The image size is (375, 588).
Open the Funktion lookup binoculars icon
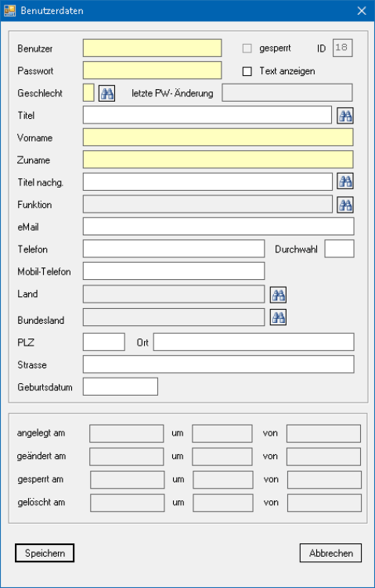point(345,205)
